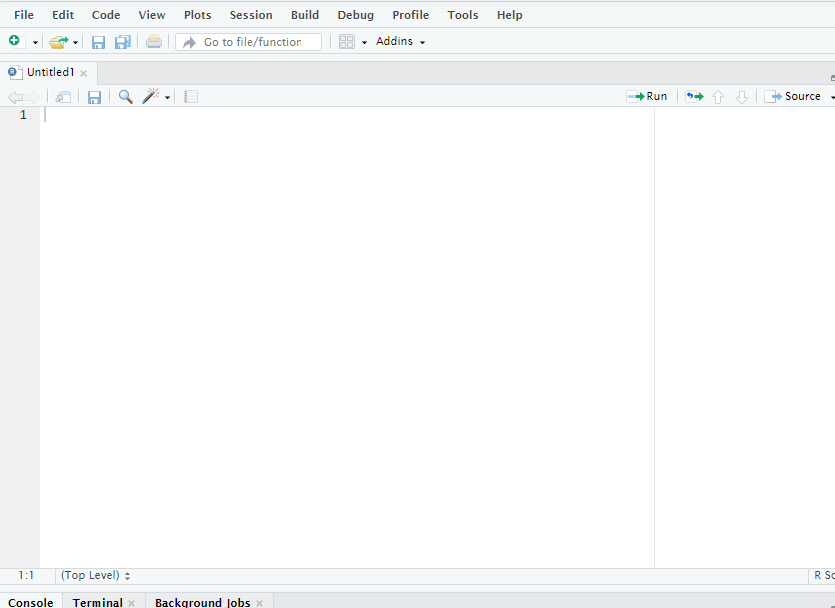Save all open documents icon

[x=123, y=42]
